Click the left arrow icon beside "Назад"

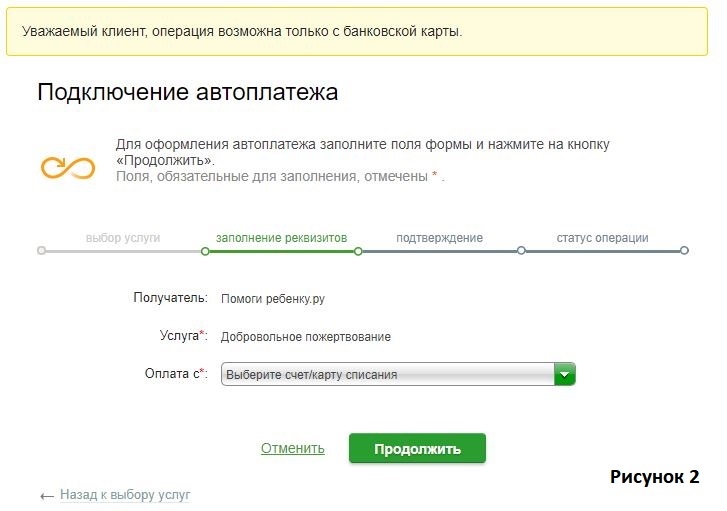(x=47, y=495)
